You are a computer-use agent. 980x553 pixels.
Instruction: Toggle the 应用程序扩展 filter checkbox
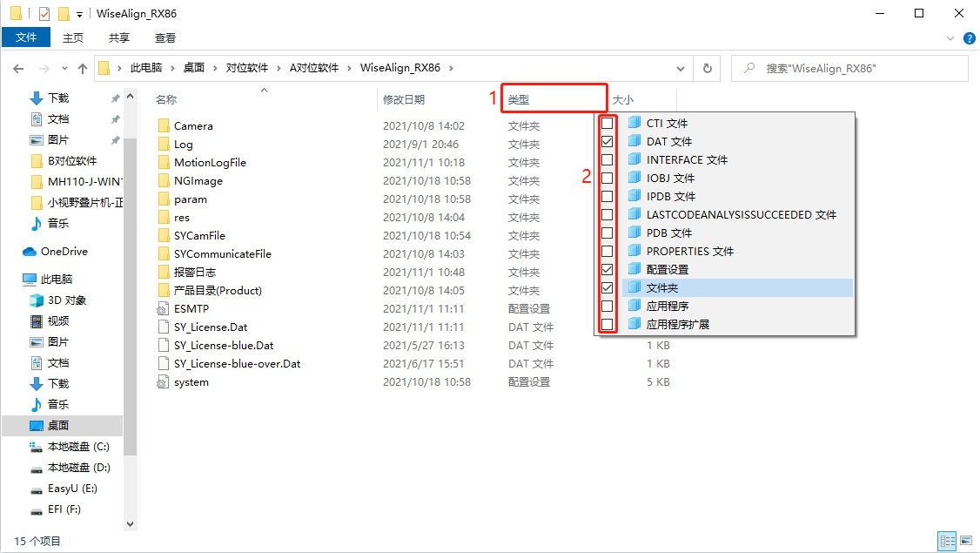(x=607, y=324)
